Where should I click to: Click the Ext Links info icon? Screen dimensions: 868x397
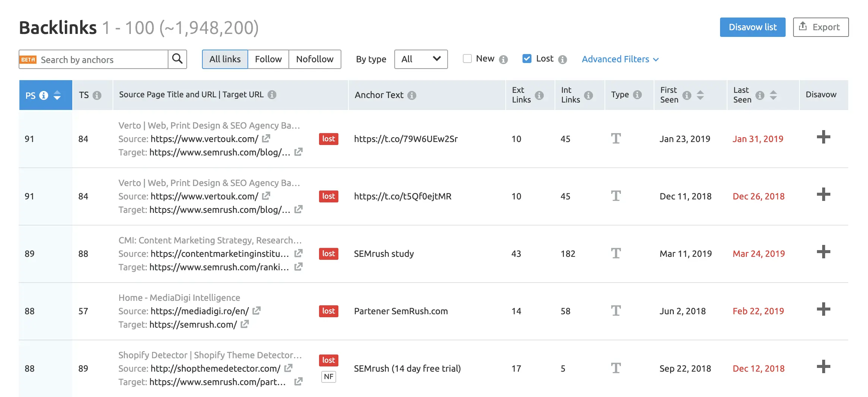click(x=539, y=95)
